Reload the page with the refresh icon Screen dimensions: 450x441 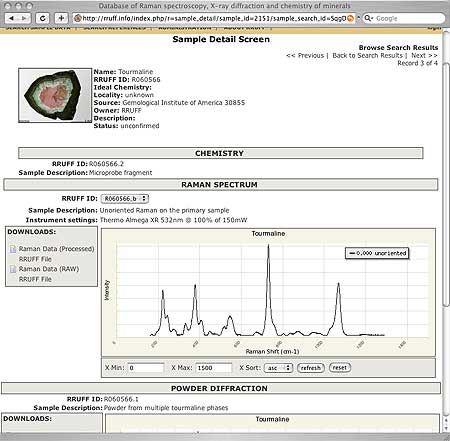(43, 18)
